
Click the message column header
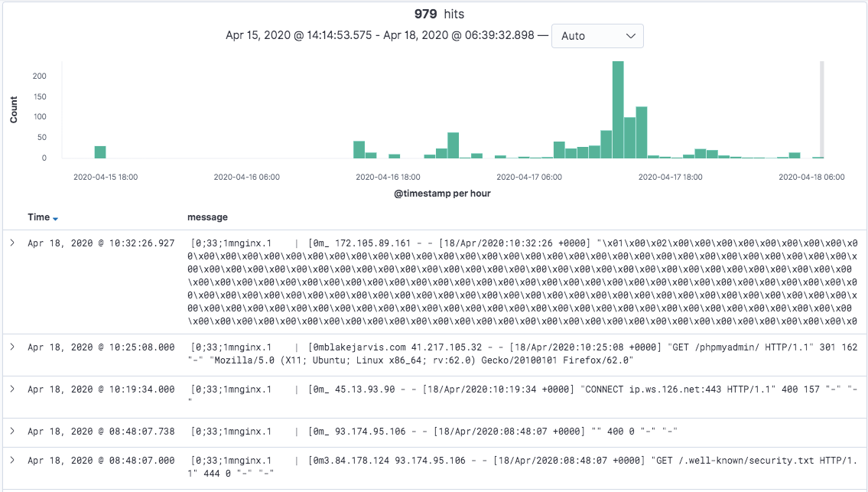tap(207, 217)
